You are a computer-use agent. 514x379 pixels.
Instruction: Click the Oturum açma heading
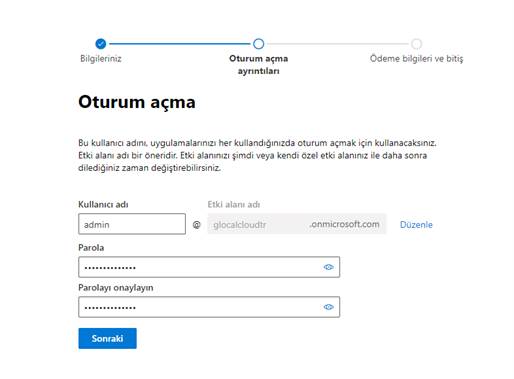pos(137,102)
